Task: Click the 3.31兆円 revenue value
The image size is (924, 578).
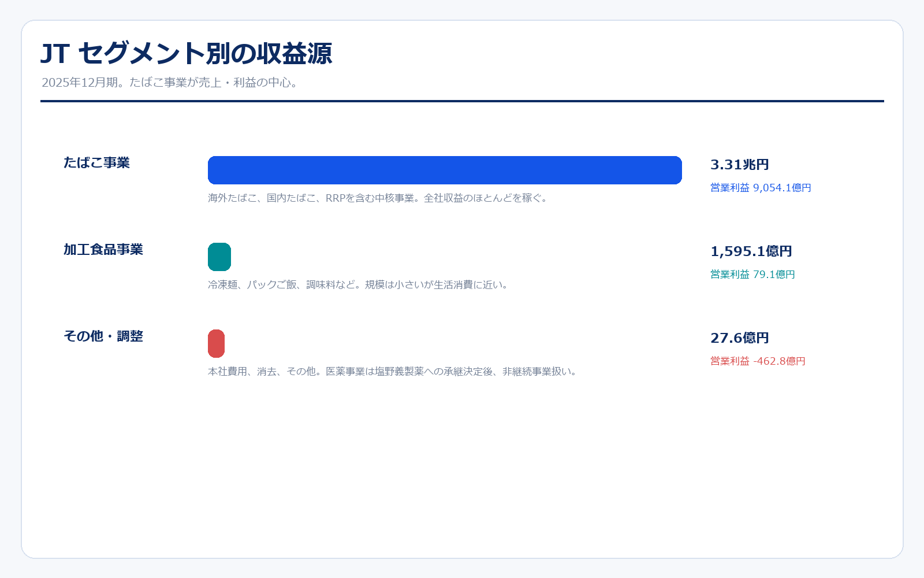Action: tap(739, 165)
